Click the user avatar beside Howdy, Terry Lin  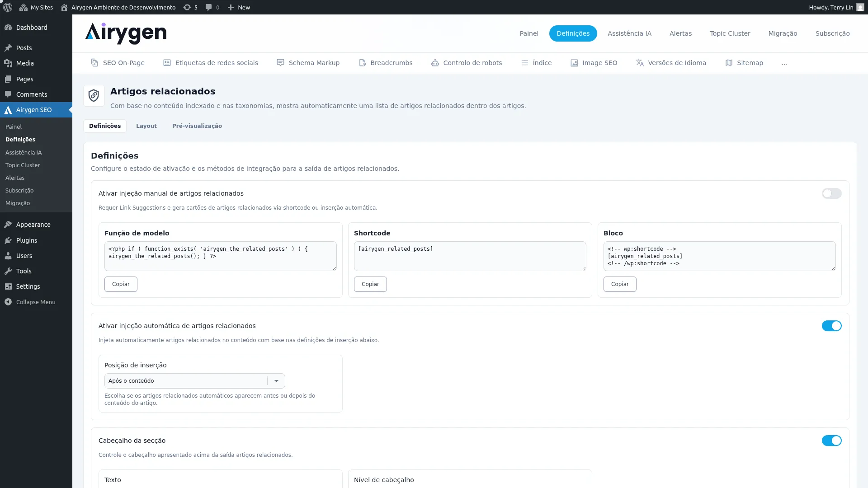[860, 7]
